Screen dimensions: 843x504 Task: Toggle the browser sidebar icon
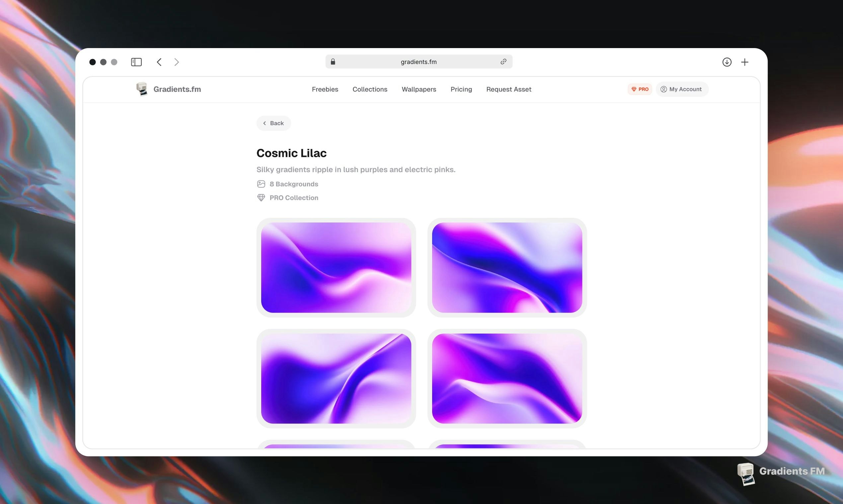coord(136,62)
